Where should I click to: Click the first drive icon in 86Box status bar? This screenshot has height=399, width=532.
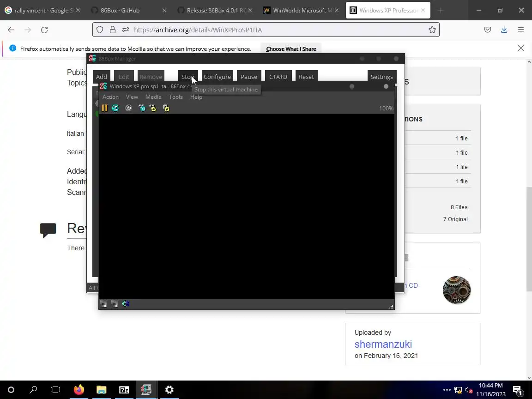[103, 304]
